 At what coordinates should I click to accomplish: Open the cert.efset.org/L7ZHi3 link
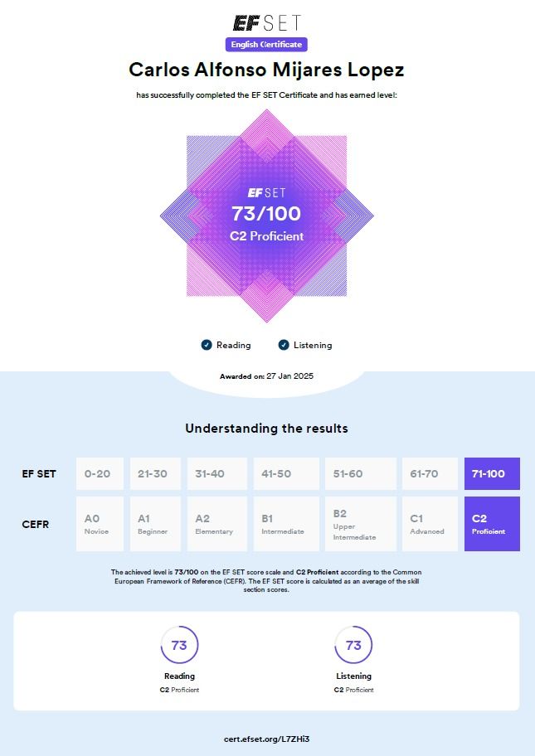267,739
